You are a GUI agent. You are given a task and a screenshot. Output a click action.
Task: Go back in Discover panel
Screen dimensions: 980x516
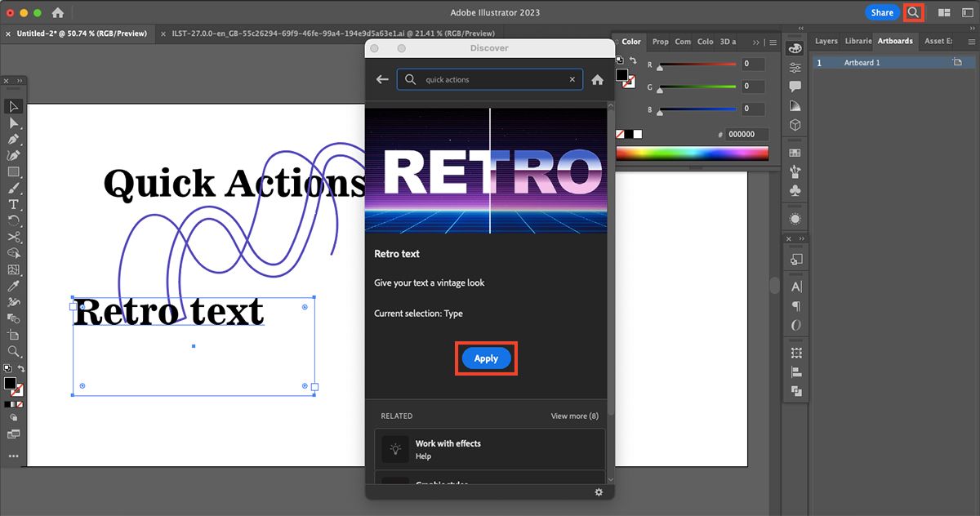382,79
